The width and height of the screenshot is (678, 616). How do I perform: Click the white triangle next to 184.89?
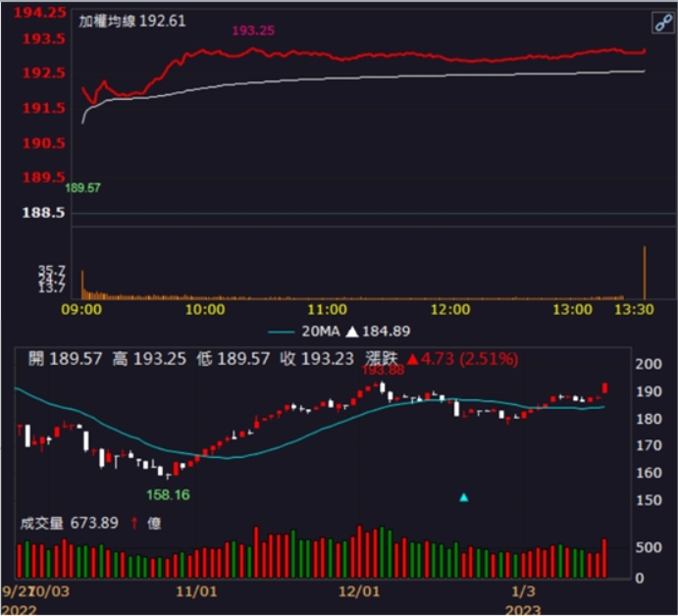pos(352,332)
